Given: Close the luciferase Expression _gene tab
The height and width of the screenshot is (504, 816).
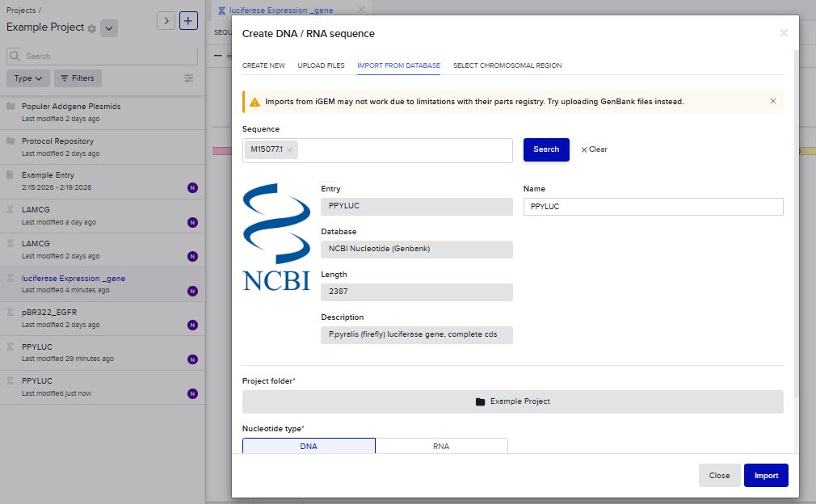Looking at the screenshot, I should tap(360, 10).
